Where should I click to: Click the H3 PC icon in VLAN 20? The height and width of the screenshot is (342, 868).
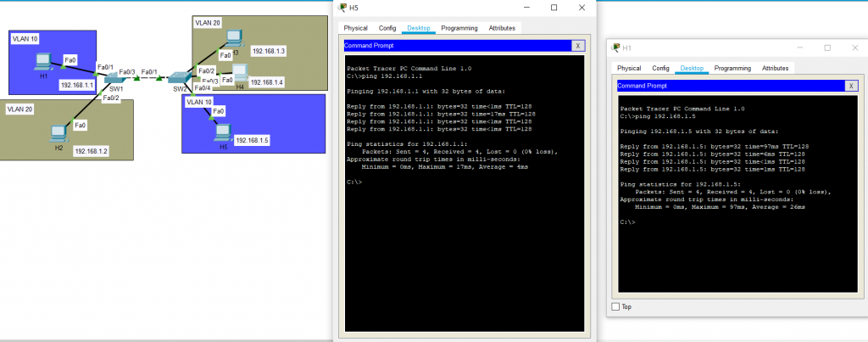point(233,39)
